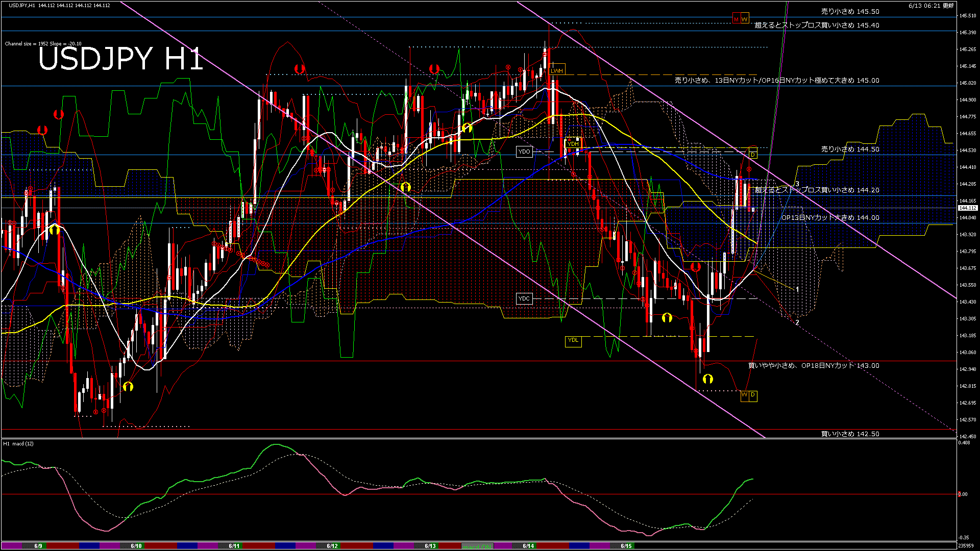Click the H1 macd (12) indicator label
980x551 pixels.
(18, 443)
